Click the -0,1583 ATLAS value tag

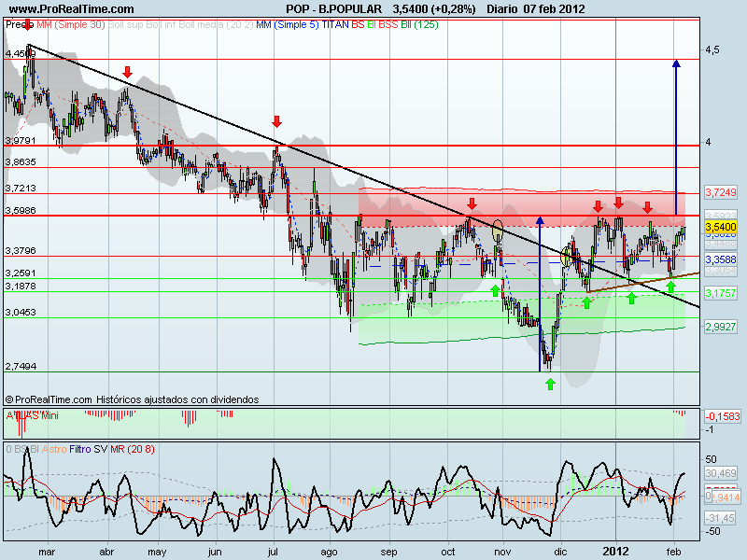click(723, 416)
